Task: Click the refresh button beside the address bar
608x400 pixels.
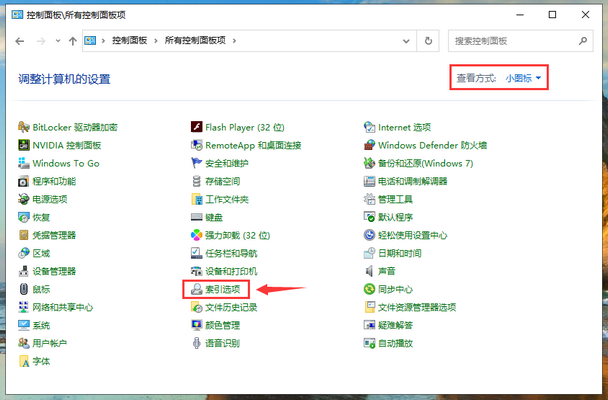Action: [429, 41]
